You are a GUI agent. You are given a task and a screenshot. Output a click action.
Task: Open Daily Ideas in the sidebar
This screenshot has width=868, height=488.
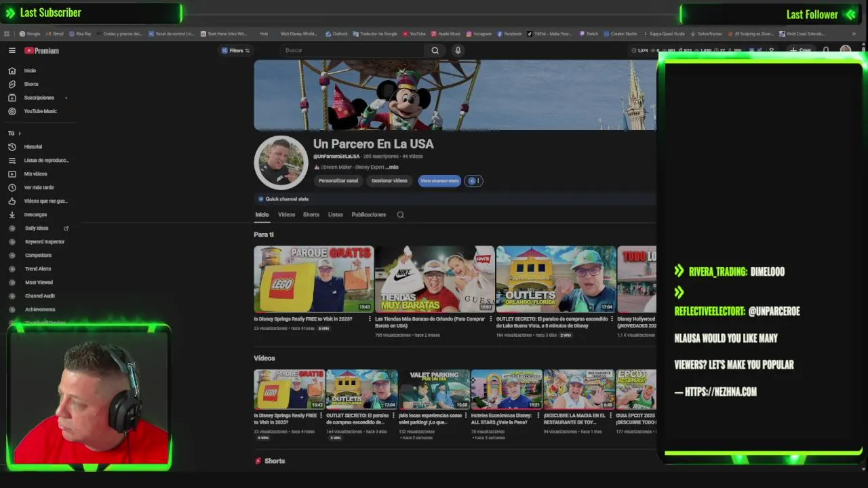(x=38, y=228)
